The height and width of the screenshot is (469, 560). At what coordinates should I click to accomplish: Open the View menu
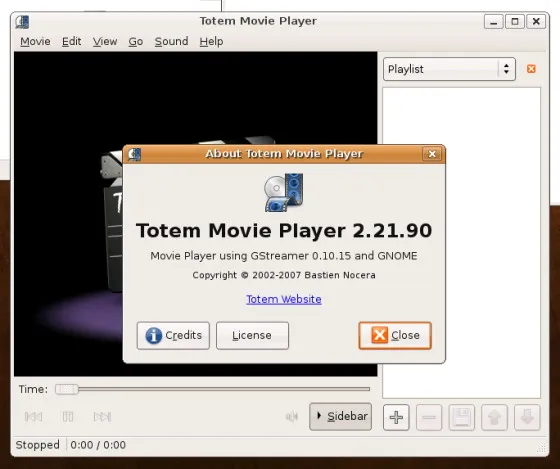[105, 41]
